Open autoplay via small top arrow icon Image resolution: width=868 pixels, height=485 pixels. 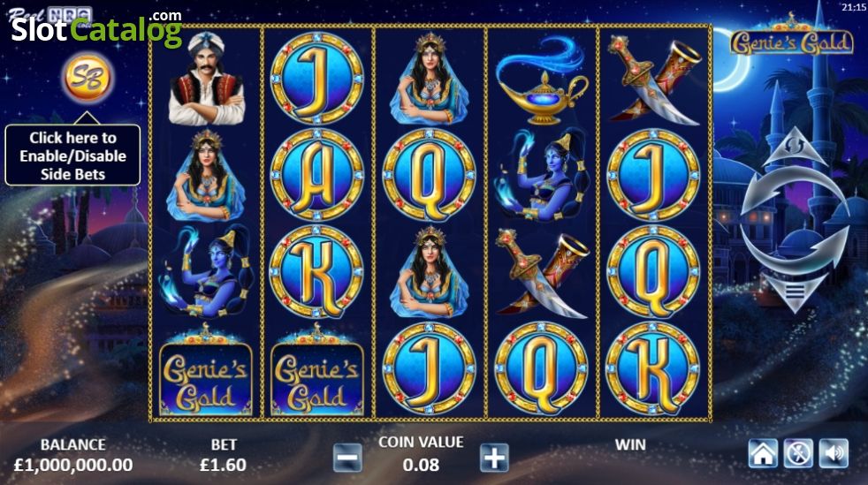(795, 146)
